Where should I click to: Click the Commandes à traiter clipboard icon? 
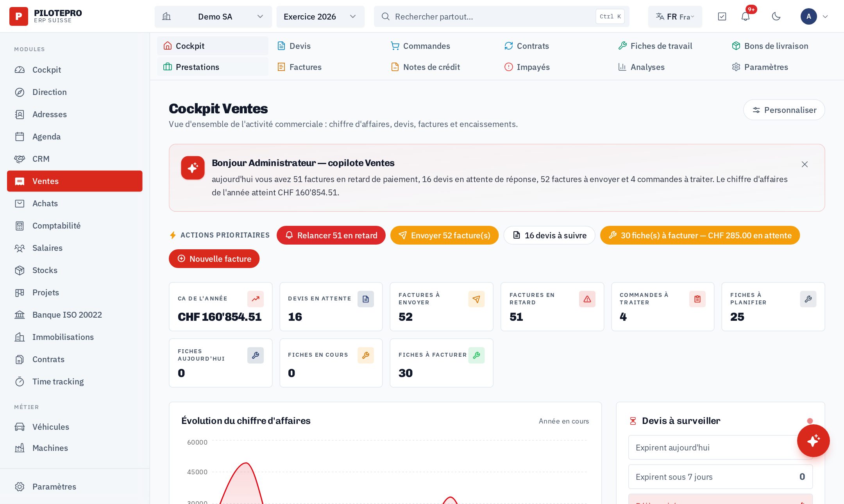(x=697, y=299)
